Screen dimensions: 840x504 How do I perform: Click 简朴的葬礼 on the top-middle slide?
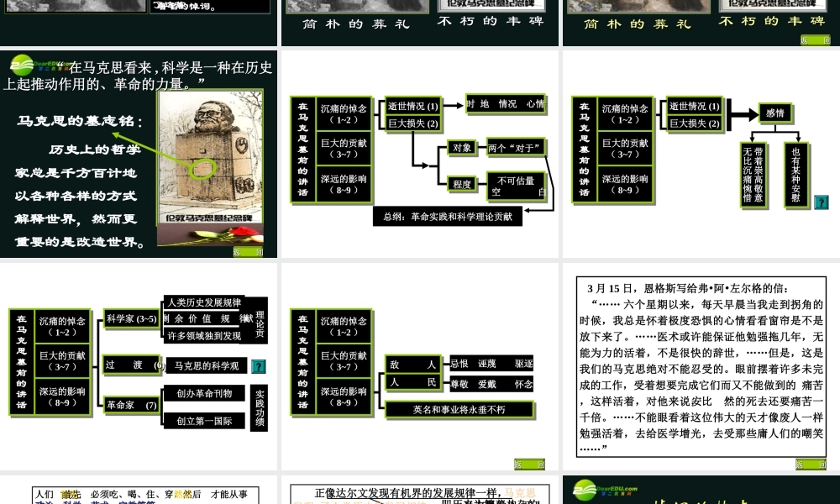(x=355, y=24)
